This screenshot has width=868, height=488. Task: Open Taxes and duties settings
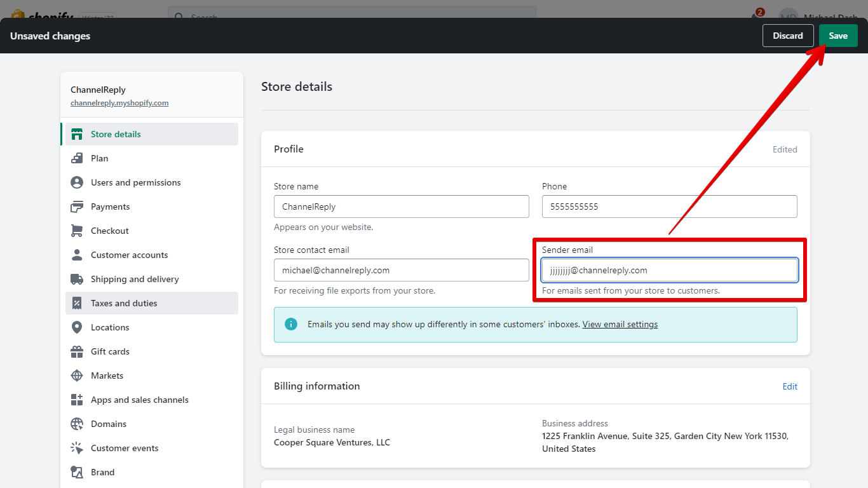(x=152, y=303)
